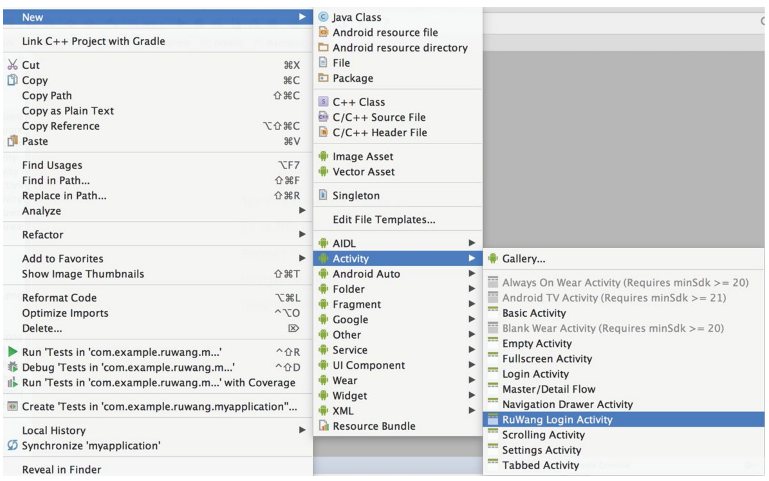Image resolution: width=769 pixels, height=481 pixels.
Task: Click the Resource Bundle icon
Action: coord(323,426)
